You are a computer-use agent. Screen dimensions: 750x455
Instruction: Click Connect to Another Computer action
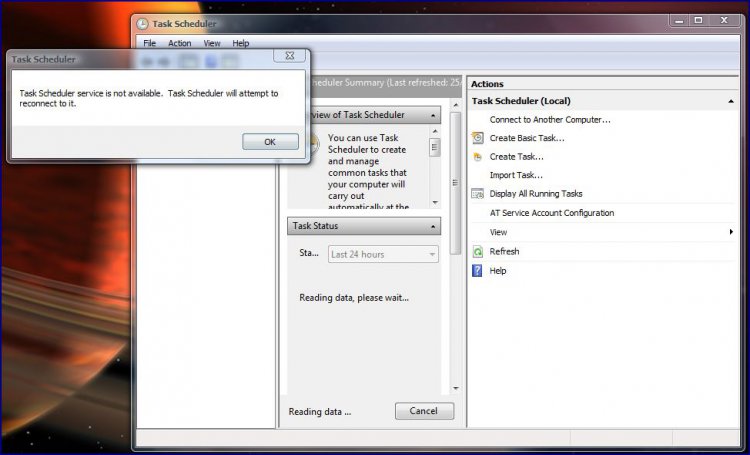[550, 120]
